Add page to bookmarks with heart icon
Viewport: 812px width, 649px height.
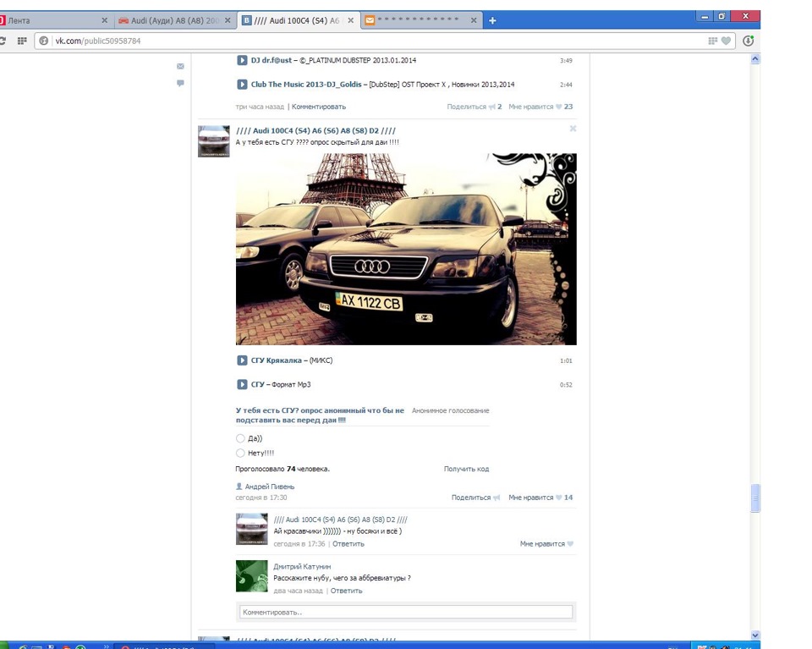pyautogui.click(x=726, y=41)
